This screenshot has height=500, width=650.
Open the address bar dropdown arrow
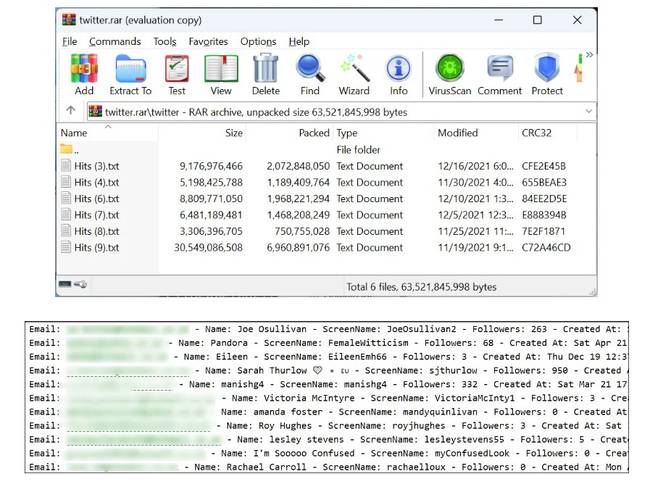pos(589,111)
